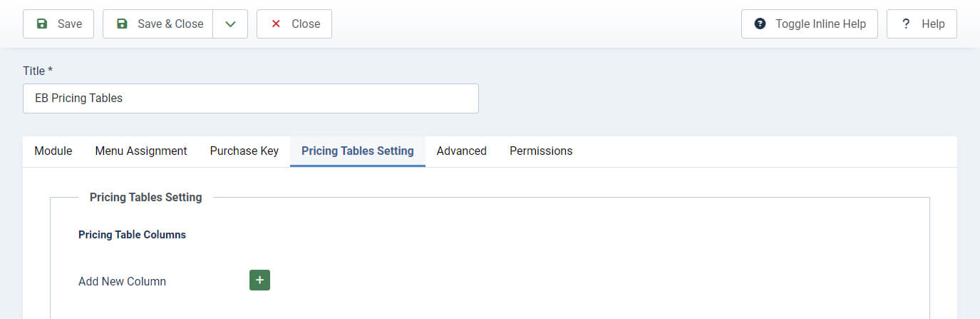This screenshot has height=319, width=980.
Task: Toggle Inline Help on or off
Action: click(810, 24)
